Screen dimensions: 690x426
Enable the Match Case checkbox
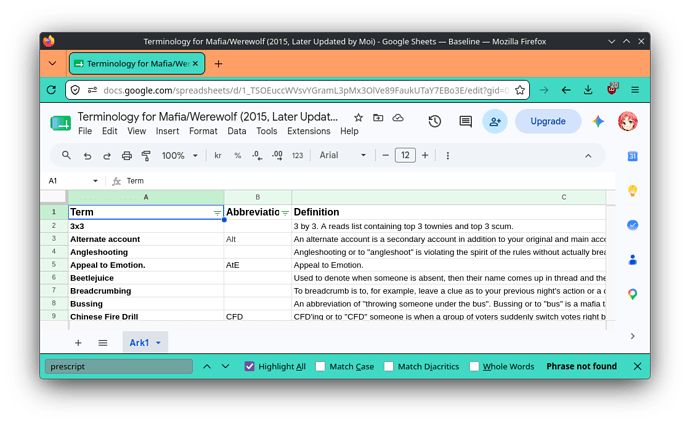320,366
